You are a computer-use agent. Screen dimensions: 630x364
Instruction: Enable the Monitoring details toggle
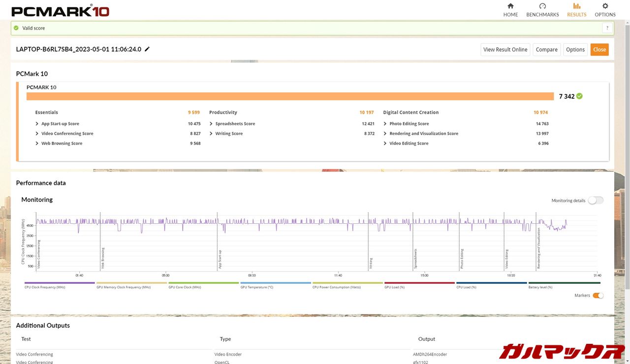595,200
